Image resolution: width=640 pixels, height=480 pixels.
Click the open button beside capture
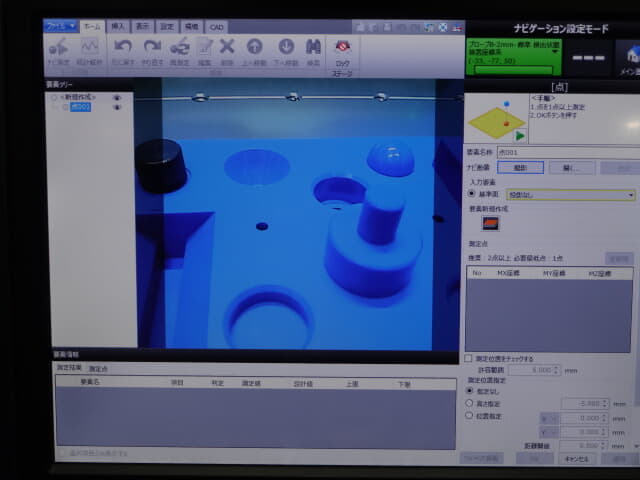coord(572,168)
